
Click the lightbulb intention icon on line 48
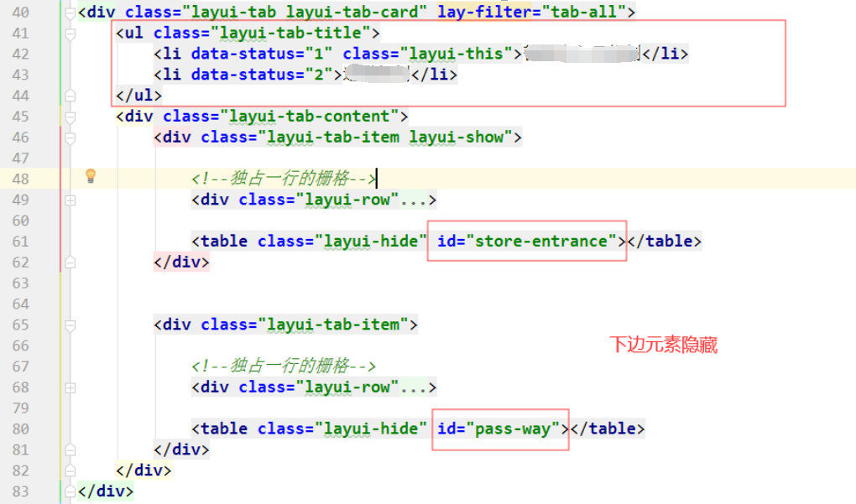coord(91,175)
